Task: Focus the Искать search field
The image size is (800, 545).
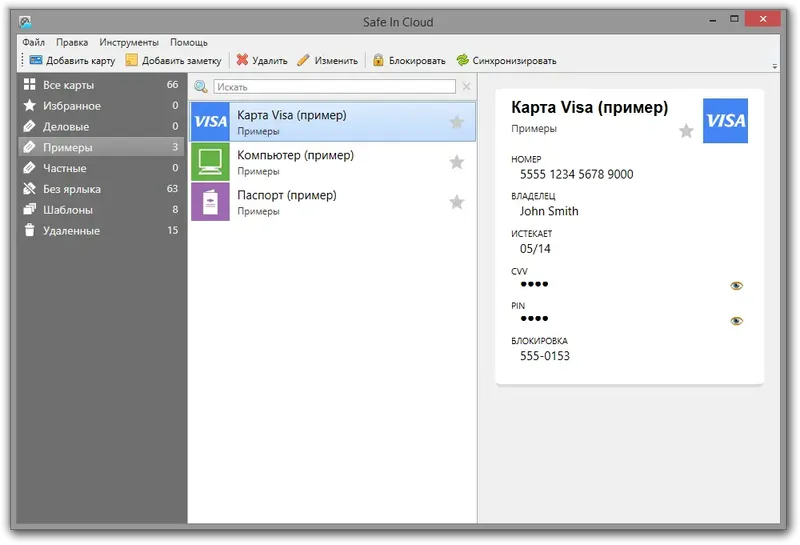Action: click(x=335, y=87)
